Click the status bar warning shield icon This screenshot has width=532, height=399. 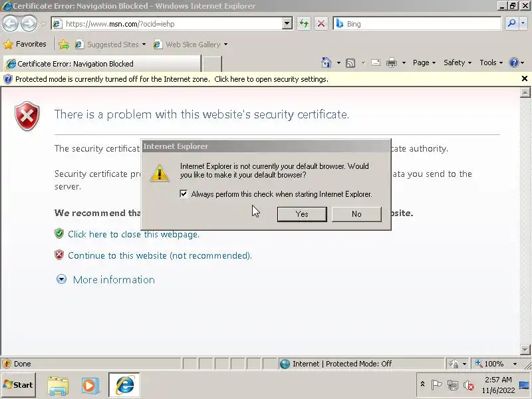click(7, 364)
